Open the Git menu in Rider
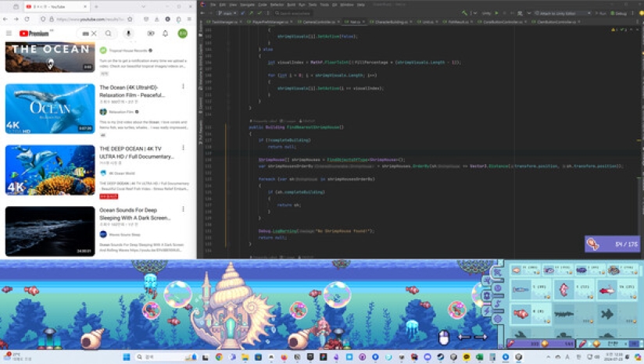This screenshot has height=364, width=644. [335, 5]
